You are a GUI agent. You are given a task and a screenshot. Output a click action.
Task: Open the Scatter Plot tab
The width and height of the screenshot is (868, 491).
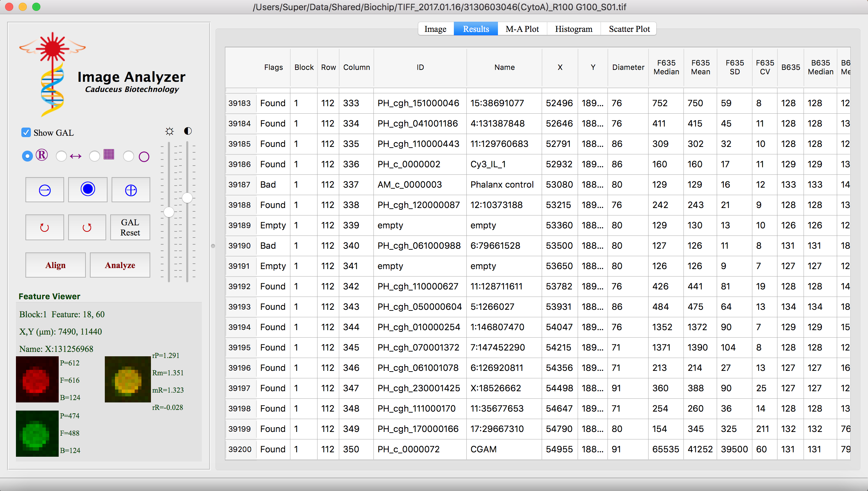tap(629, 29)
